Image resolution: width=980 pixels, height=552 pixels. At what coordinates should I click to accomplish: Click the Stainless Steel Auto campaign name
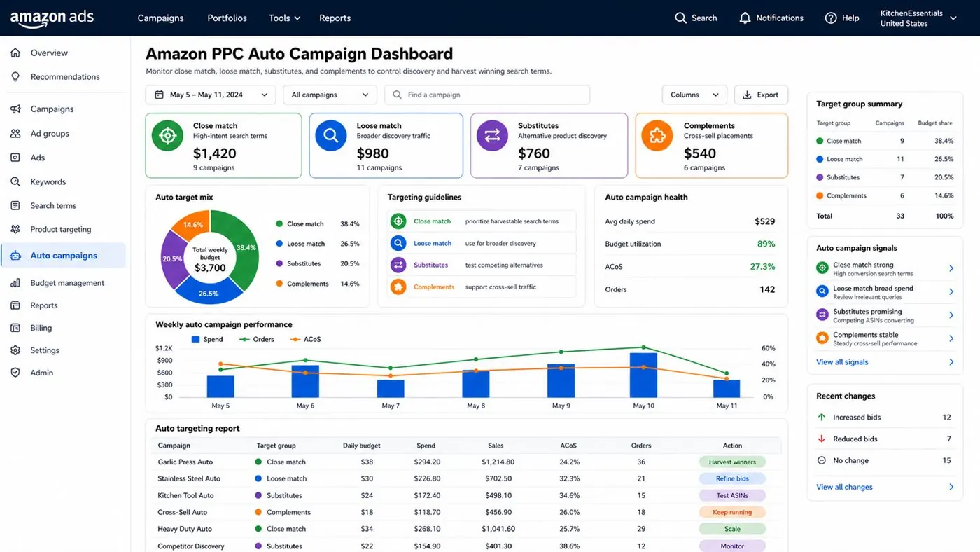(x=189, y=479)
